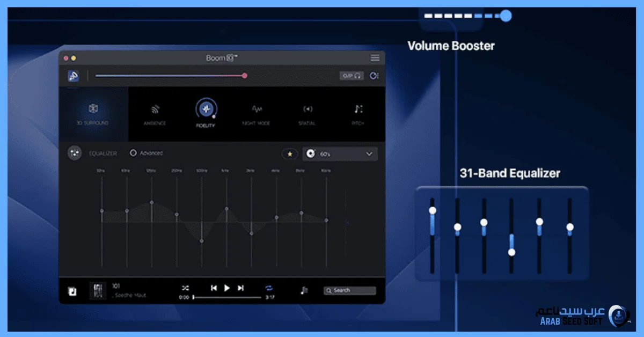Click inside the Search field
Screen dimensions: 644x337
(x=349, y=290)
